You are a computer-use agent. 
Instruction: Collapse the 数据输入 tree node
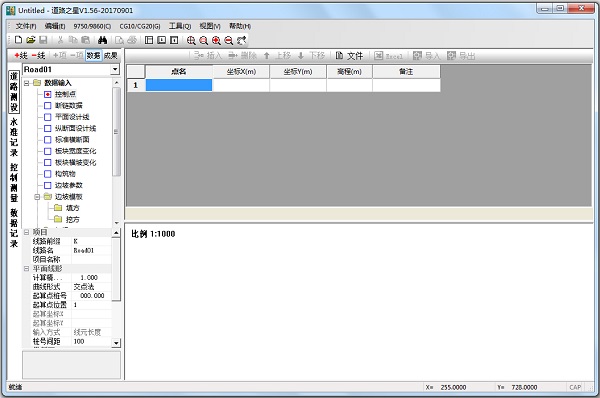(x=27, y=83)
